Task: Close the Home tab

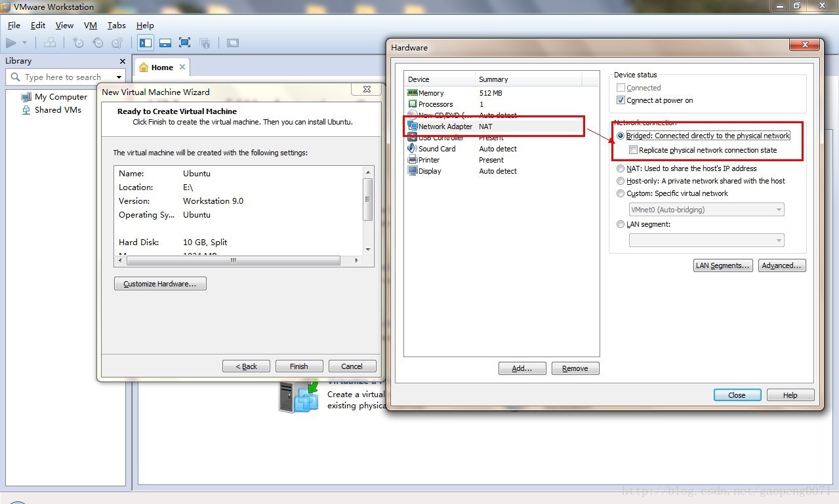Action: pyautogui.click(x=182, y=67)
